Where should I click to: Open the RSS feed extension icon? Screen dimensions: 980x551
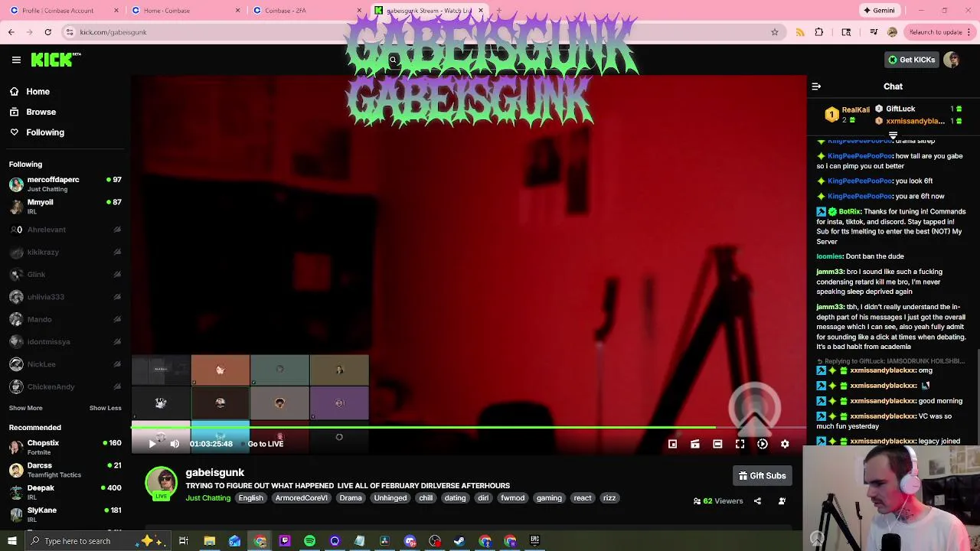800,32
